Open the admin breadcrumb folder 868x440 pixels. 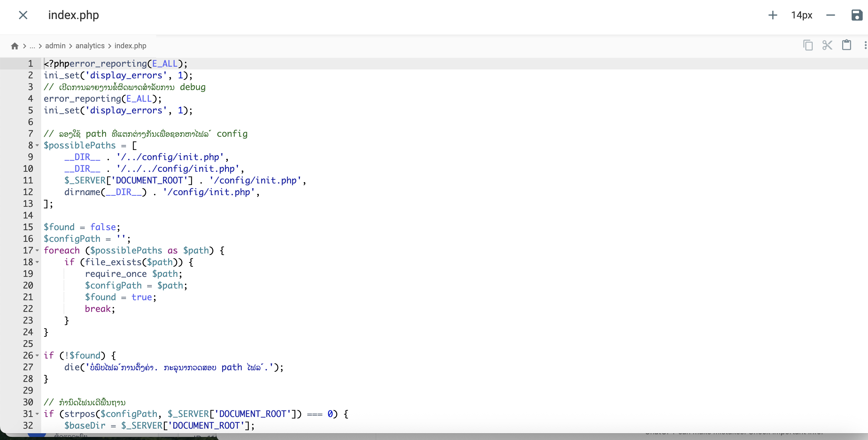tap(55, 46)
